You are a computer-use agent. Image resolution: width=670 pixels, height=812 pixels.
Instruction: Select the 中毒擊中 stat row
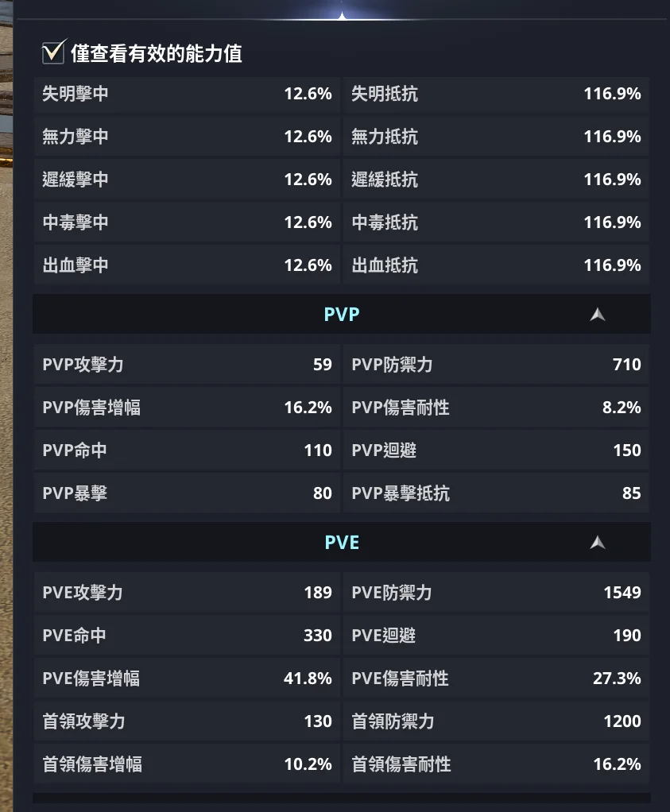pos(187,222)
